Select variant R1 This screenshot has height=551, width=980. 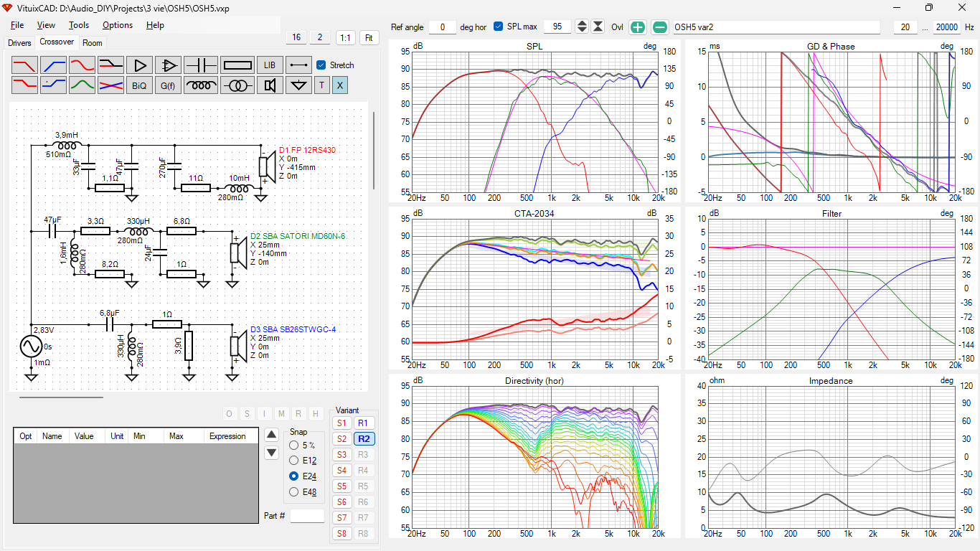363,423
